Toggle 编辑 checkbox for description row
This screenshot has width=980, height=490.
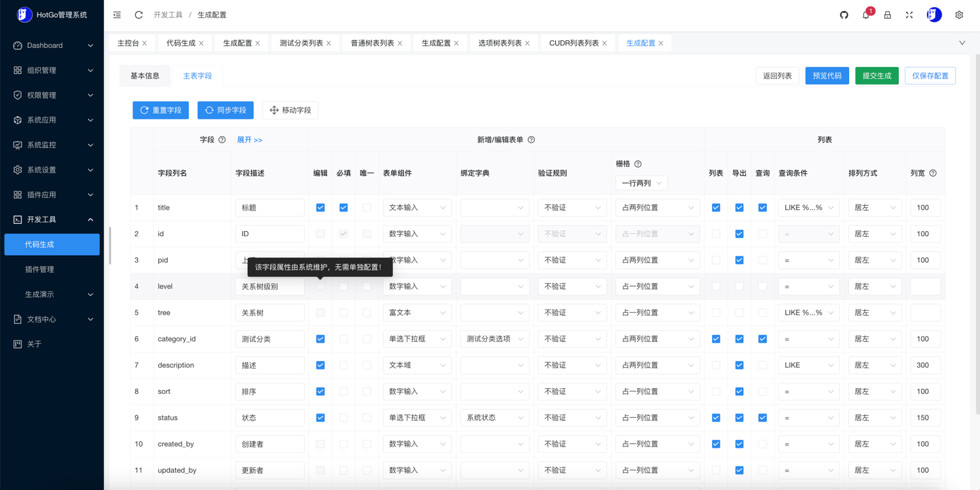pos(320,365)
